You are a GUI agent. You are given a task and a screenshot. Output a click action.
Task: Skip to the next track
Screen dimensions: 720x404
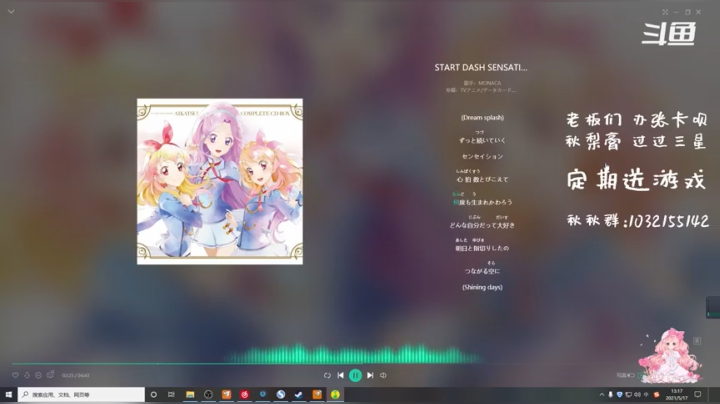pyautogui.click(x=370, y=375)
